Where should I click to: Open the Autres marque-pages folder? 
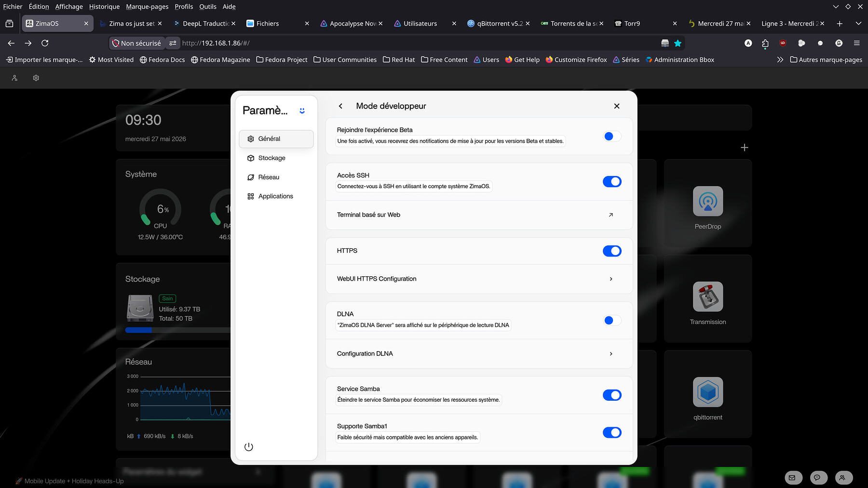826,60
